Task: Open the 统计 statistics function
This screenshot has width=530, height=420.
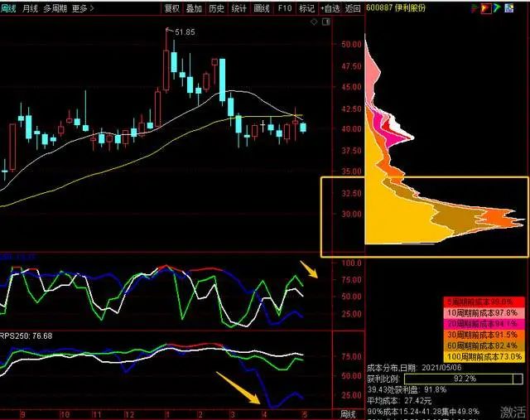Action: (x=239, y=8)
